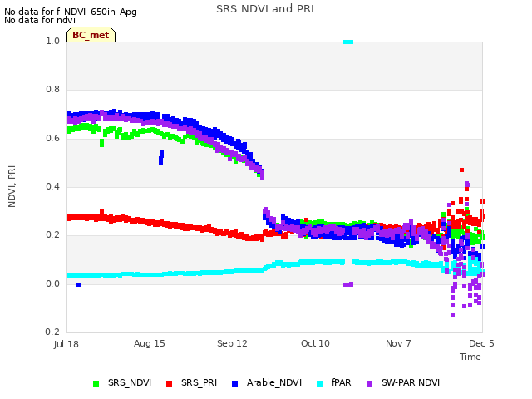Click the BC_met site label
The width and height of the screenshot is (532, 399).
[x=91, y=35]
